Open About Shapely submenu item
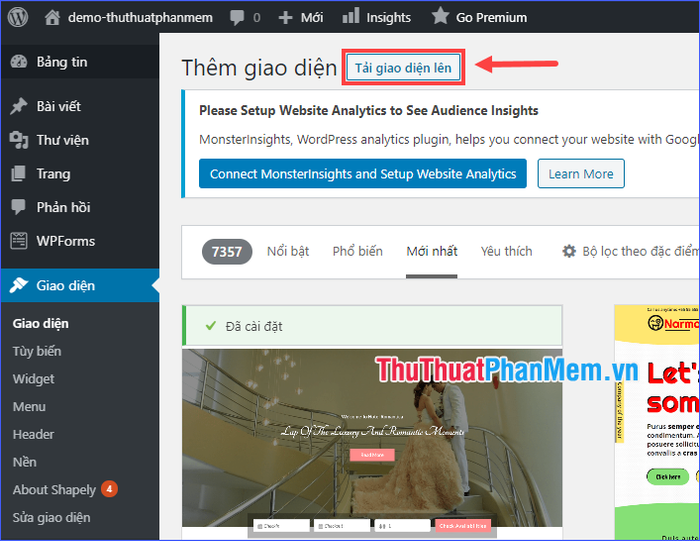 (54, 490)
